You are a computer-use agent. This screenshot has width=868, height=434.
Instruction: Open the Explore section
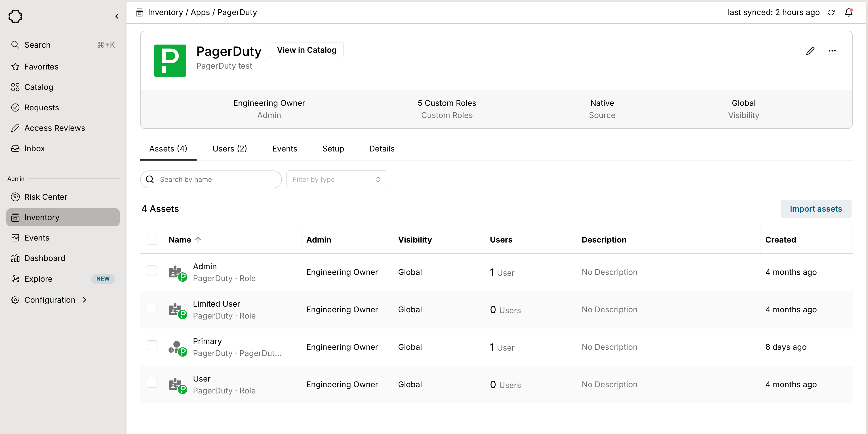[38, 279]
